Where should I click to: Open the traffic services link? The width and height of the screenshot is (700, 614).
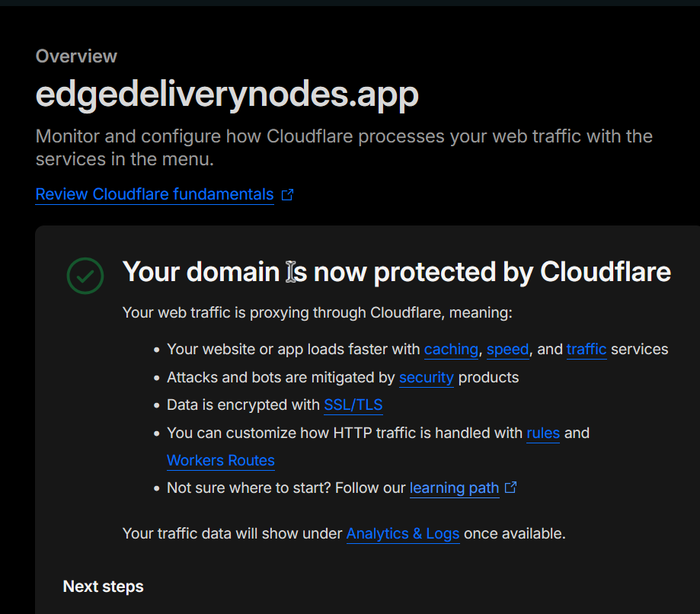(x=587, y=349)
